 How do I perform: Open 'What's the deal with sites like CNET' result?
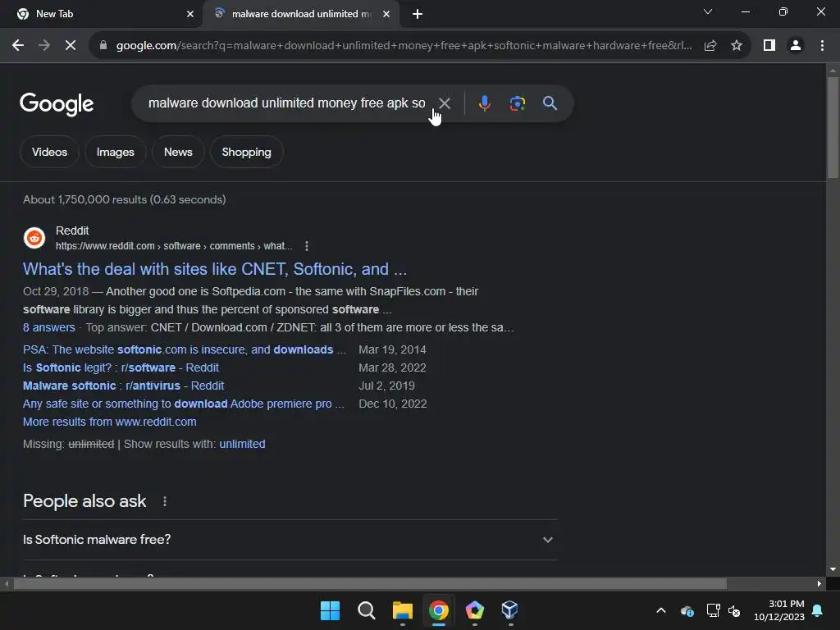[x=215, y=269]
